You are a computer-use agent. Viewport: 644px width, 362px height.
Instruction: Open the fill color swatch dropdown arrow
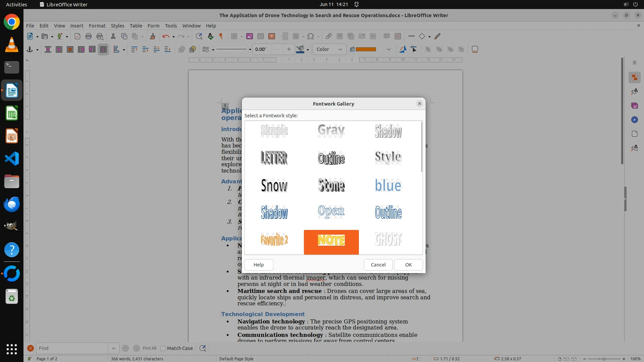point(388,50)
